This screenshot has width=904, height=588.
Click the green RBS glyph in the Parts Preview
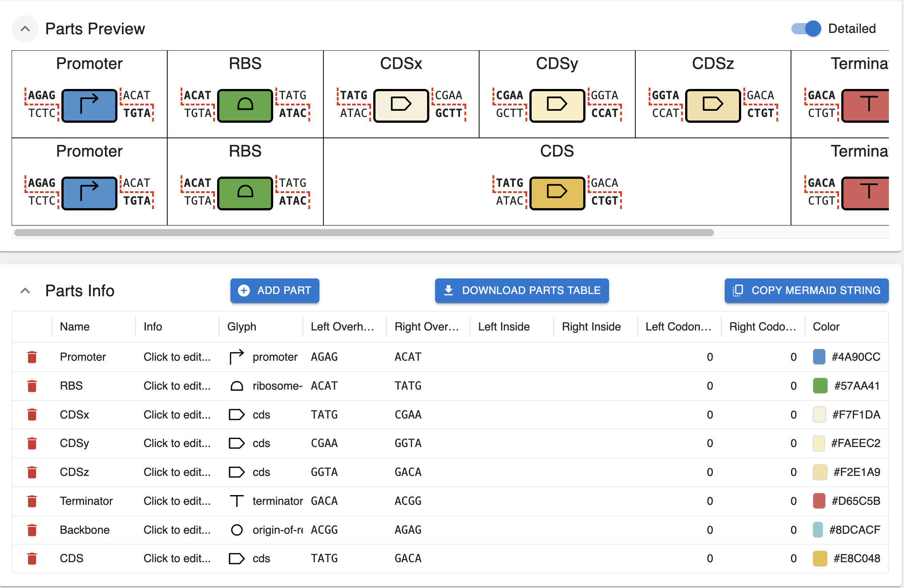(x=245, y=105)
